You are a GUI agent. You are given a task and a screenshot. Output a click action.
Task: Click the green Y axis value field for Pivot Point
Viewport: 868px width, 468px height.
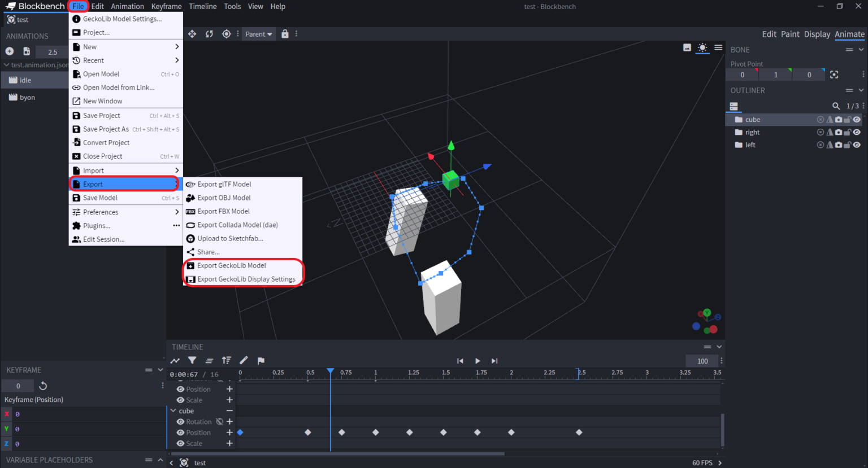pos(775,74)
